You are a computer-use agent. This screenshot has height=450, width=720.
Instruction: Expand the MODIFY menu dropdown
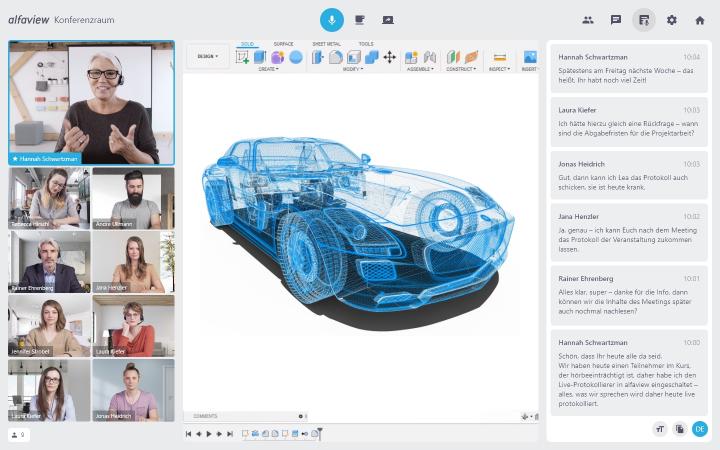tap(353, 70)
